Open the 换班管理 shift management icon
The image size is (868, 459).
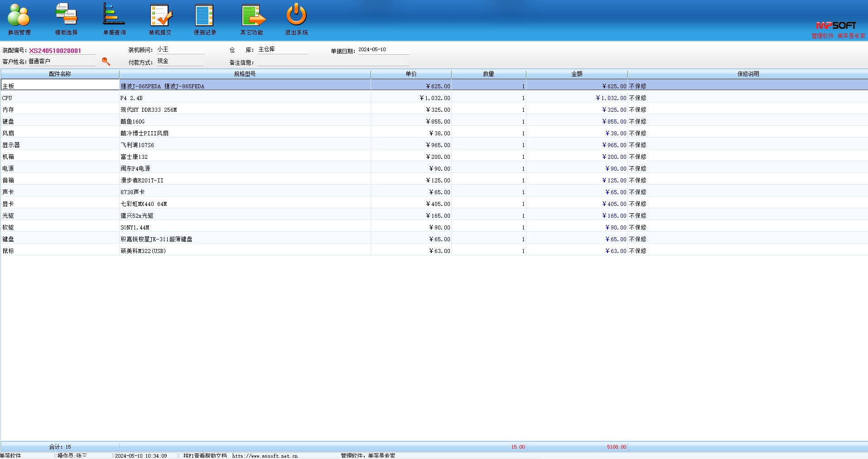point(19,19)
